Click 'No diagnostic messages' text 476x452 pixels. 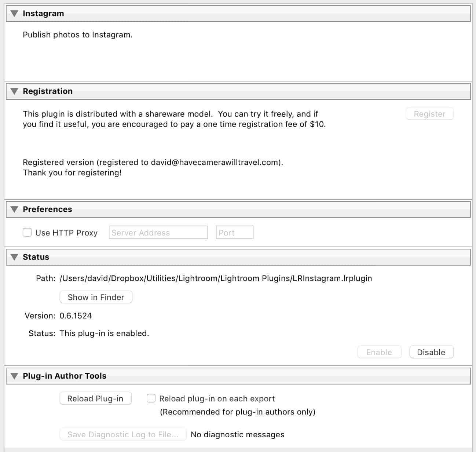pos(238,435)
